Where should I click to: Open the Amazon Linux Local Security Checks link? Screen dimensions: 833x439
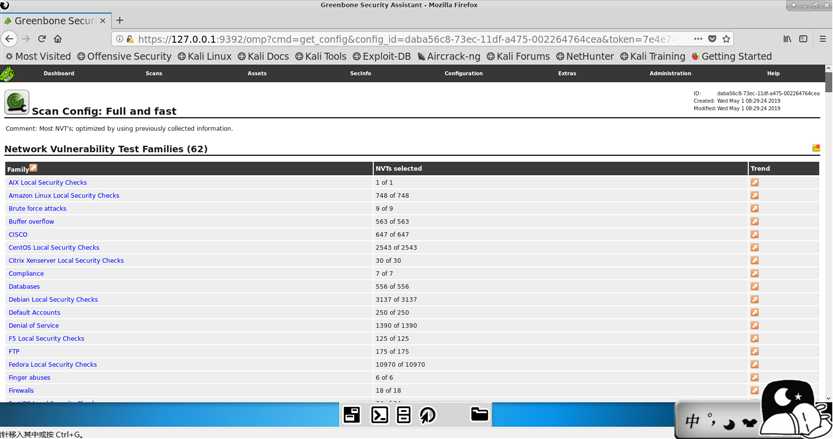(x=64, y=195)
